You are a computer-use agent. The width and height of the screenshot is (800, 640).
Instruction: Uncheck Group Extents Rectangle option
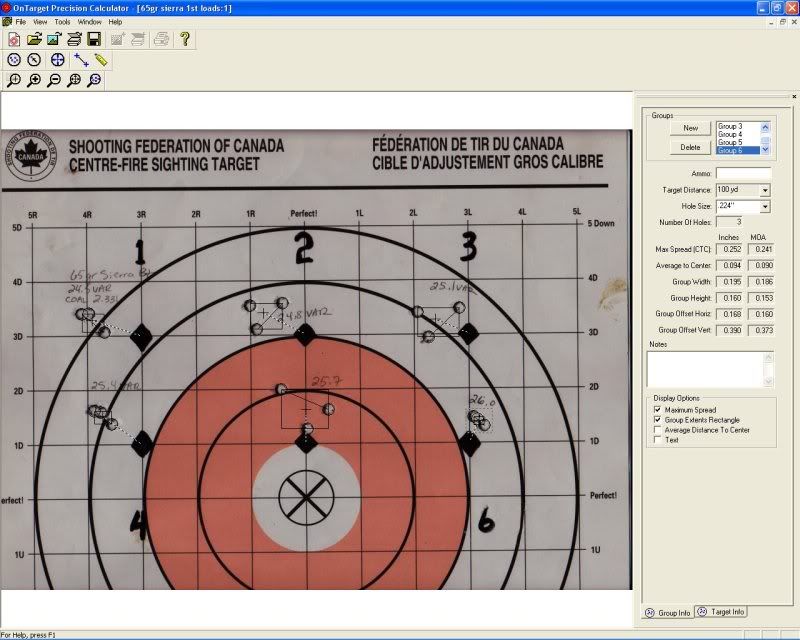coord(658,420)
